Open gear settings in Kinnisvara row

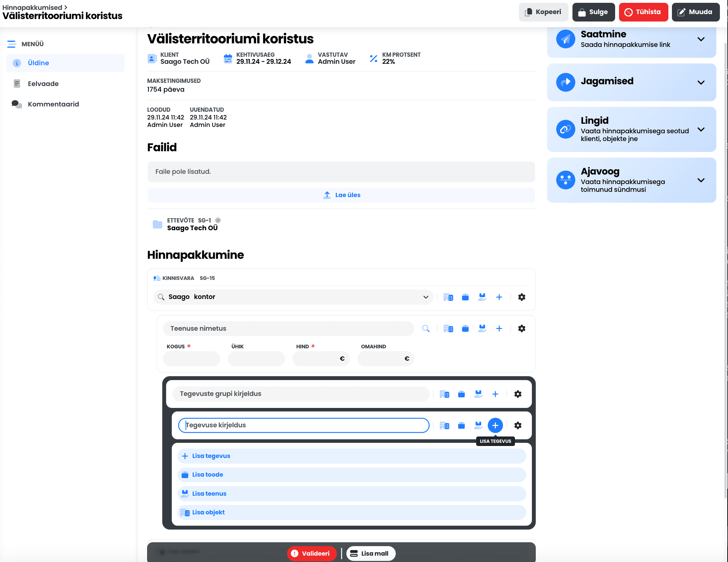522,297
